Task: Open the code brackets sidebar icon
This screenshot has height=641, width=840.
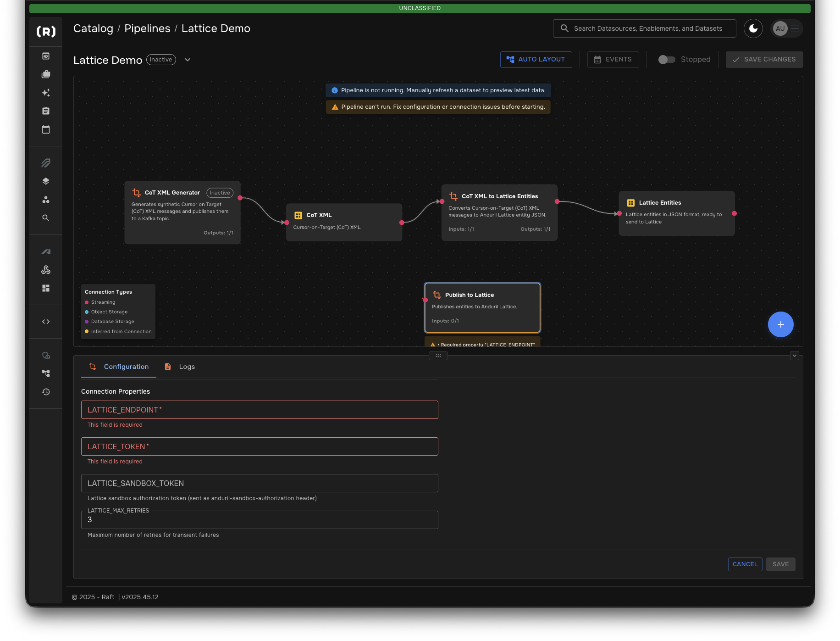Action: [x=46, y=322]
